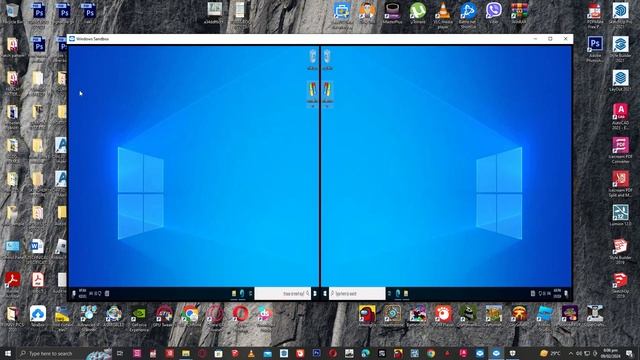
Task: Open File Explorer in Sandbox left taskbar
Action: point(234,293)
